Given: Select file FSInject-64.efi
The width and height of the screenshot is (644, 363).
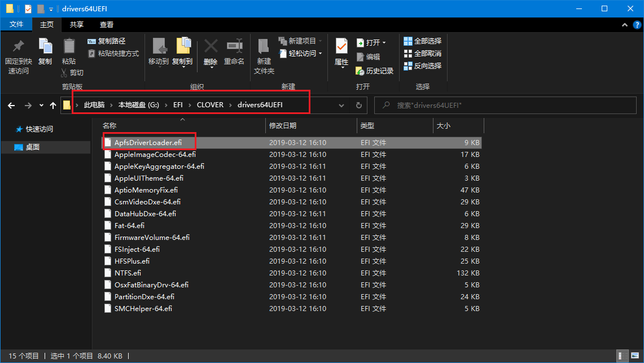Looking at the screenshot, I should tap(292, 250).
